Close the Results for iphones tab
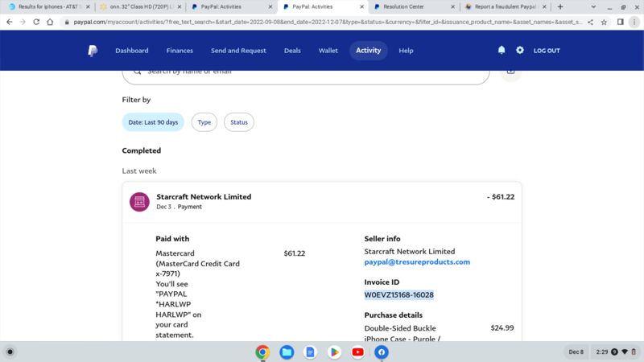Viewport: 644px width, 362px height. [88, 7]
